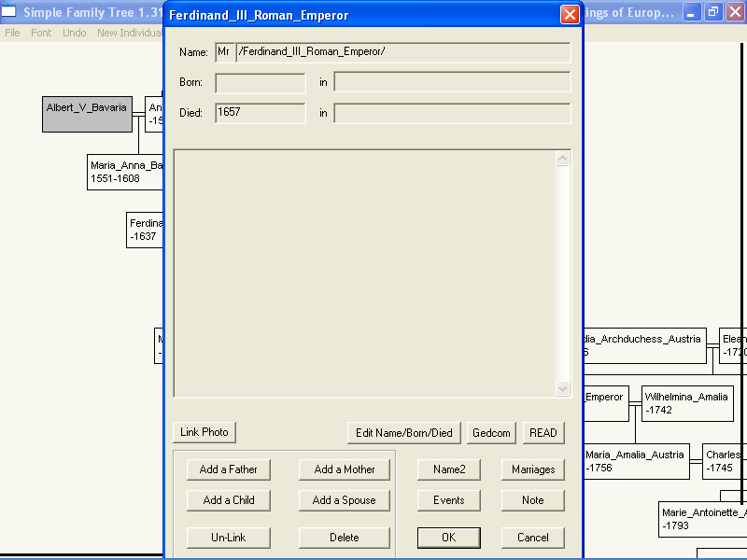Image resolution: width=747 pixels, height=560 pixels.
Task: Select the Charles -1745 box
Action: click(725, 461)
